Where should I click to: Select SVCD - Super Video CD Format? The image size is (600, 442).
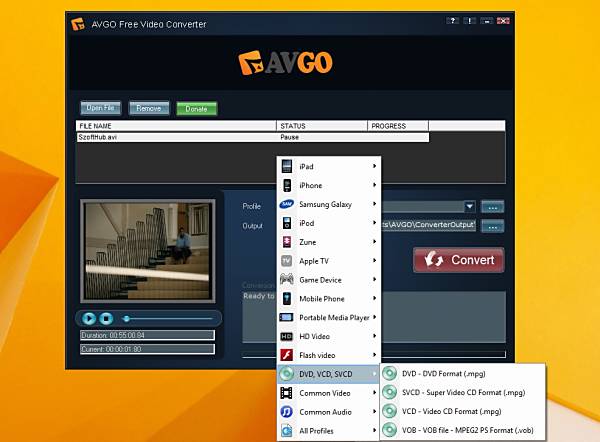462,392
